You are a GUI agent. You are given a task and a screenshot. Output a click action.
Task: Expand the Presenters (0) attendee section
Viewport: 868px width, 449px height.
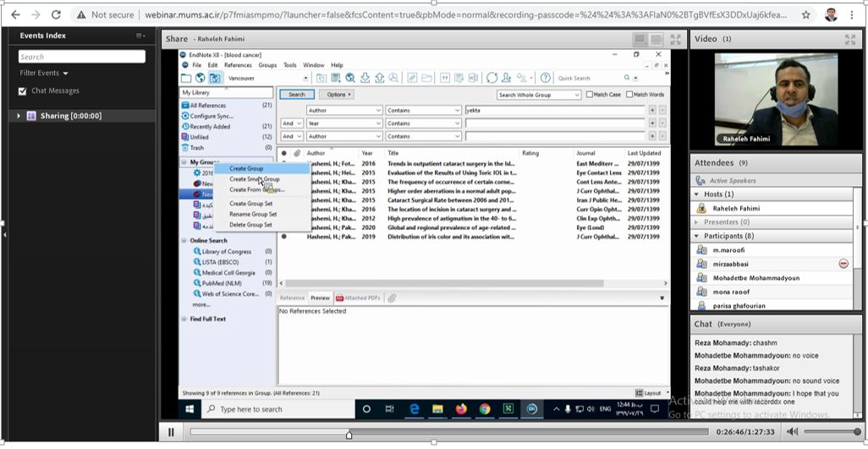[697, 222]
